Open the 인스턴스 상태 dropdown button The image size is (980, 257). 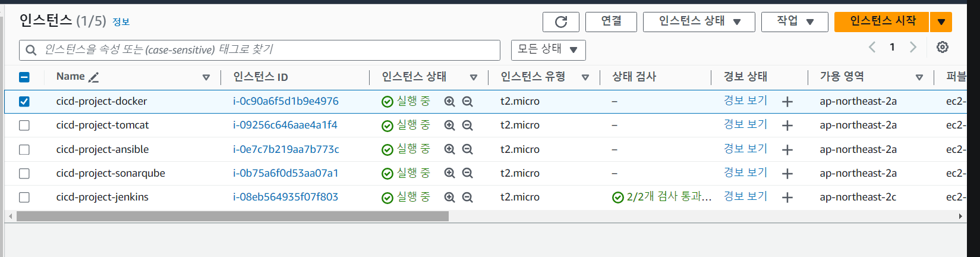[699, 22]
